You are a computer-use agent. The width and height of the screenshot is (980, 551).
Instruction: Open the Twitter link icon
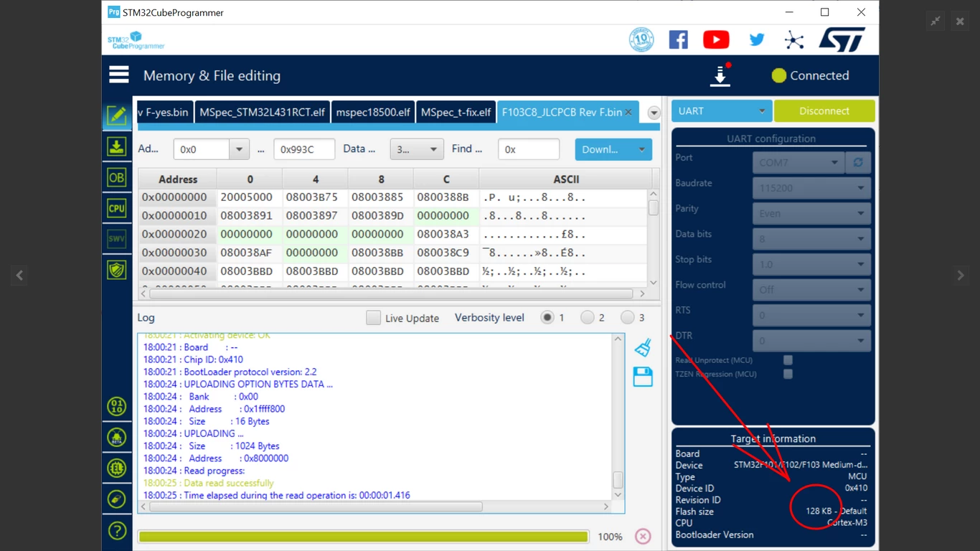pyautogui.click(x=757, y=39)
